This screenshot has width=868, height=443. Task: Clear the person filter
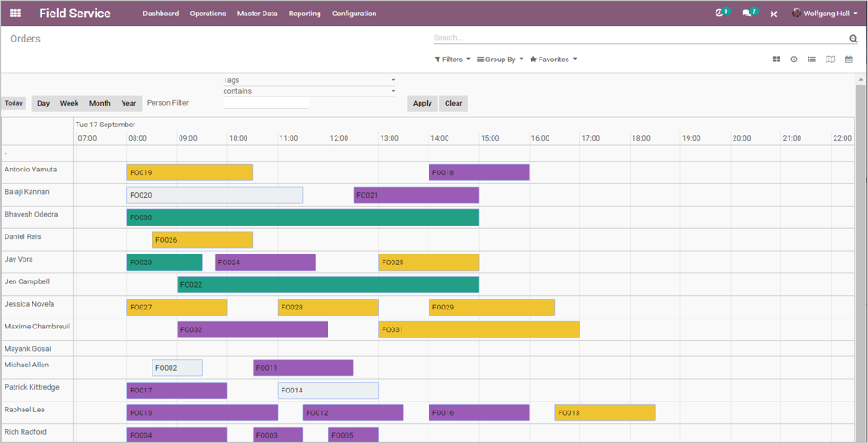[x=453, y=103]
